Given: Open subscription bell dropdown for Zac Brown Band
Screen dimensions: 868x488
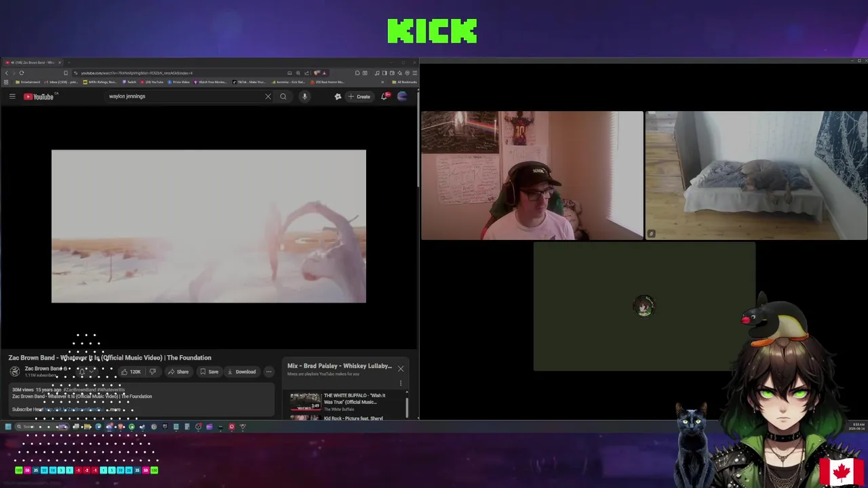Looking at the screenshot, I should coord(86,371).
